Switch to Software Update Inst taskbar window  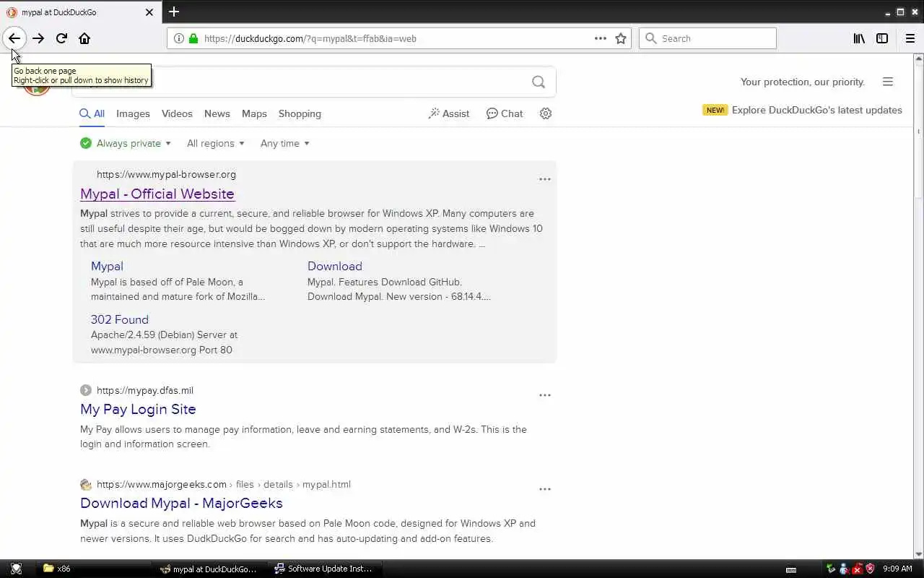point(324,569)
